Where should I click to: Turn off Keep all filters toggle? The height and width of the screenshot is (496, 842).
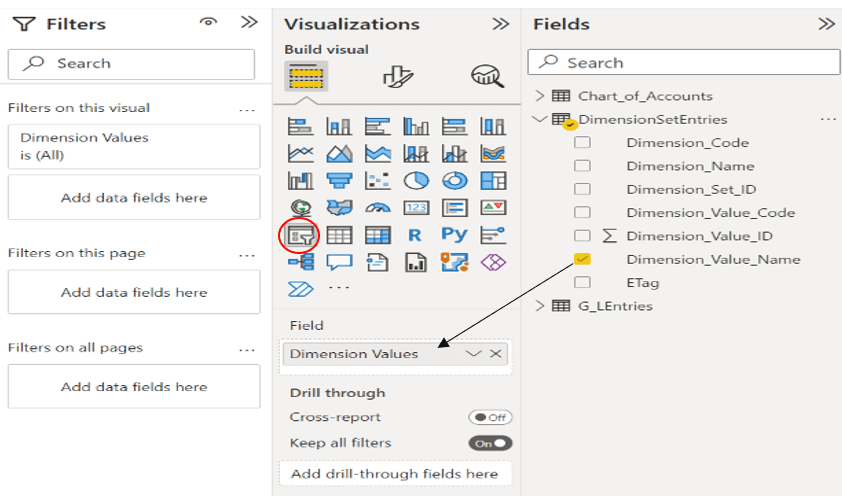coord(490,443)
